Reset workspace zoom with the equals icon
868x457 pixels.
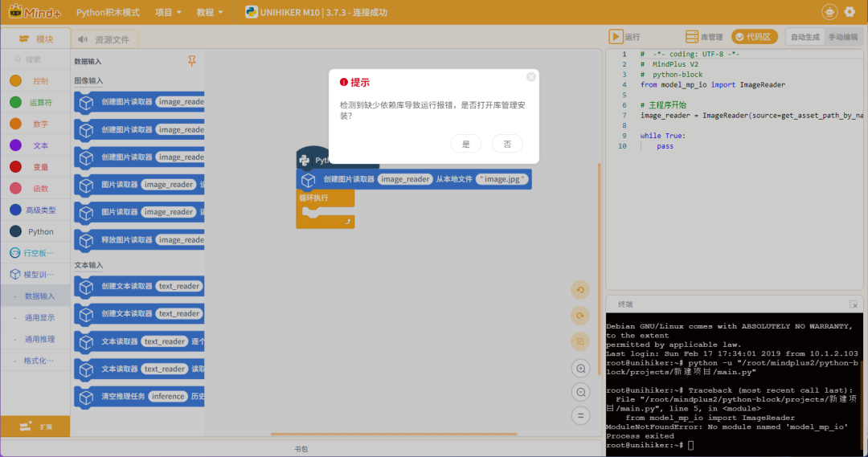point(581,415)
